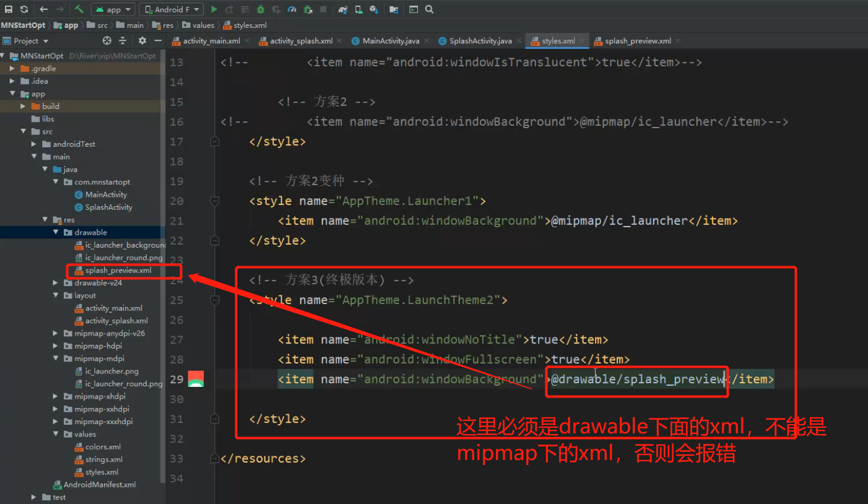Hide the Project panel with minus icon
The width and height of the screenshot is (868, 504).
(x=158, y=41)
